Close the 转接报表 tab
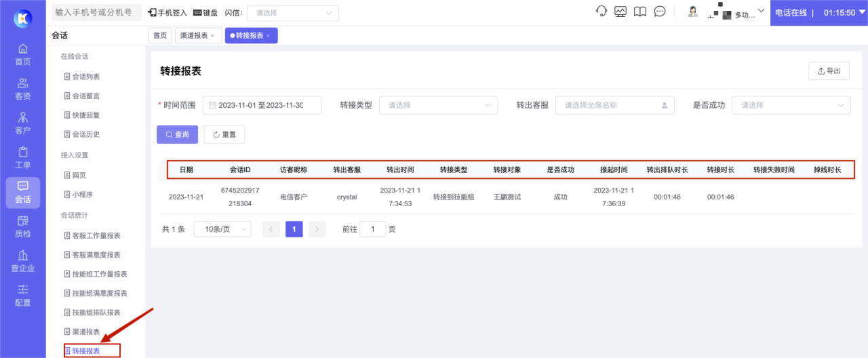868x358 pixels. [x=268, y=35]
